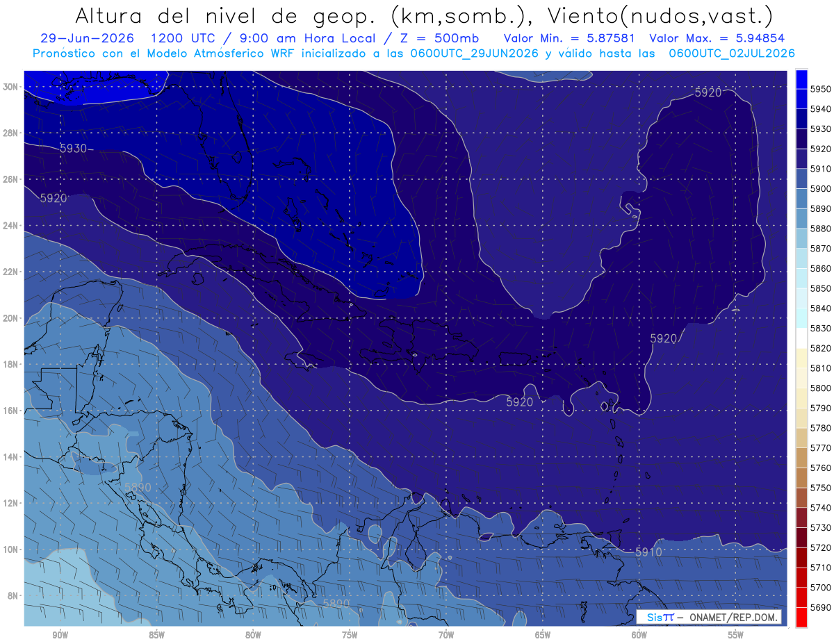Click the 18N latitude axis label
Image resolution: width=834 pixels, height=644 pixels.
point(10,364)
